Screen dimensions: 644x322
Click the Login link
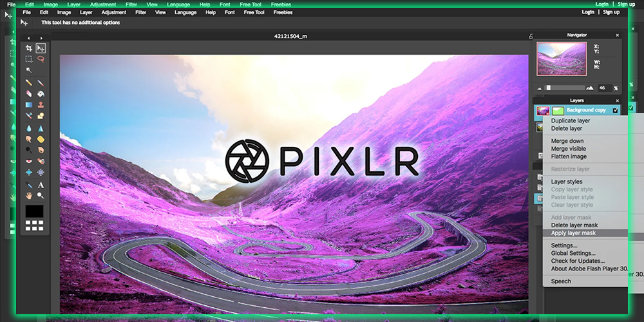pos(588,12)
